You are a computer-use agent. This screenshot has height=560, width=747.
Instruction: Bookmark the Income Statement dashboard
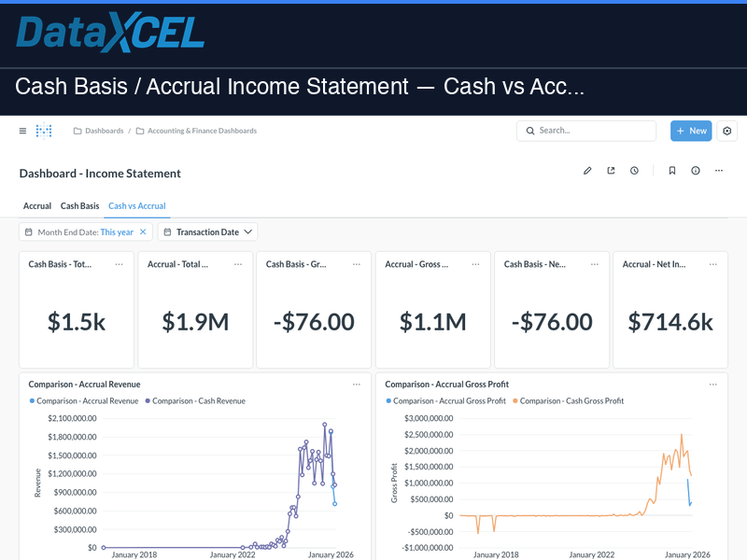671,171
